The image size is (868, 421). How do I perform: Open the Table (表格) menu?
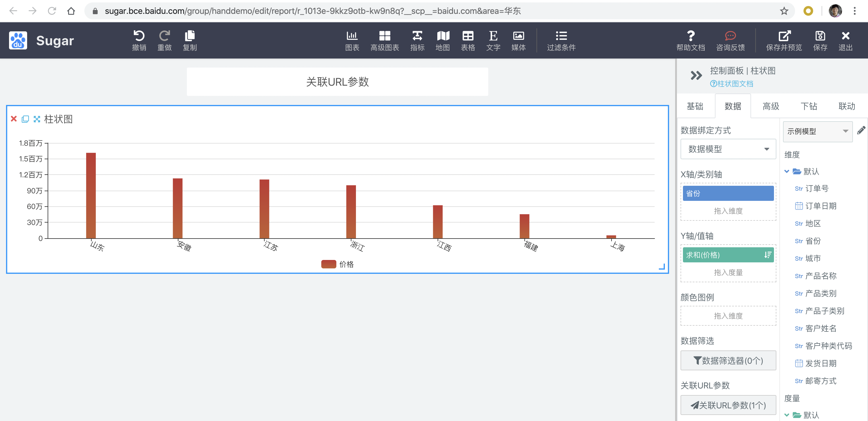468,40
